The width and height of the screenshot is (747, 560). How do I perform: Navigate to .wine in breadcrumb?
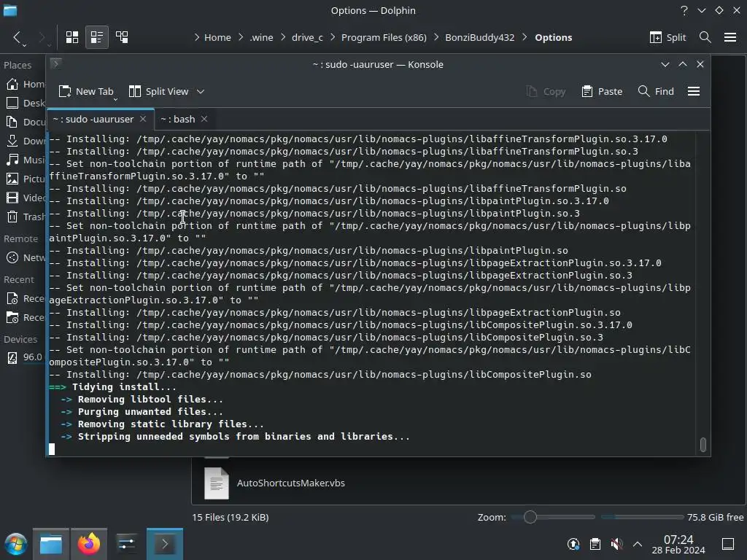point(262,37)
